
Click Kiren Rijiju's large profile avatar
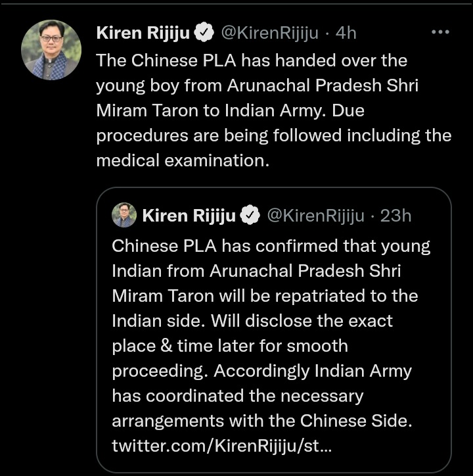pos(51,51)
